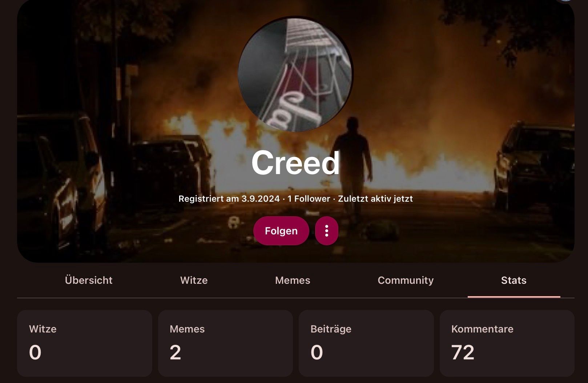Click the Zuletzt aktiv jetzt status
Screen dimensions: 588x383
tap(375, 199)
